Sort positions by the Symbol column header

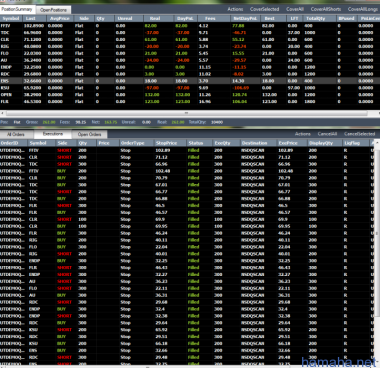tap(11, 18)
